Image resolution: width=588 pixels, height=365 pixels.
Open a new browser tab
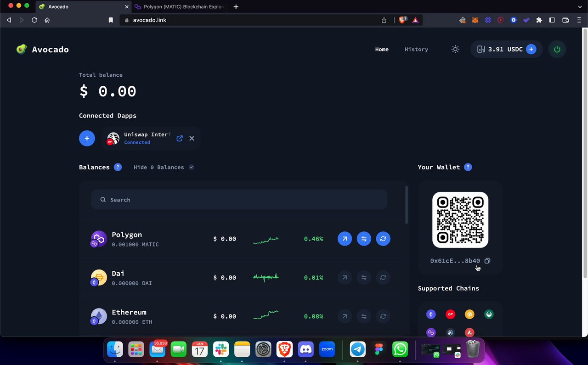[236, 7]
